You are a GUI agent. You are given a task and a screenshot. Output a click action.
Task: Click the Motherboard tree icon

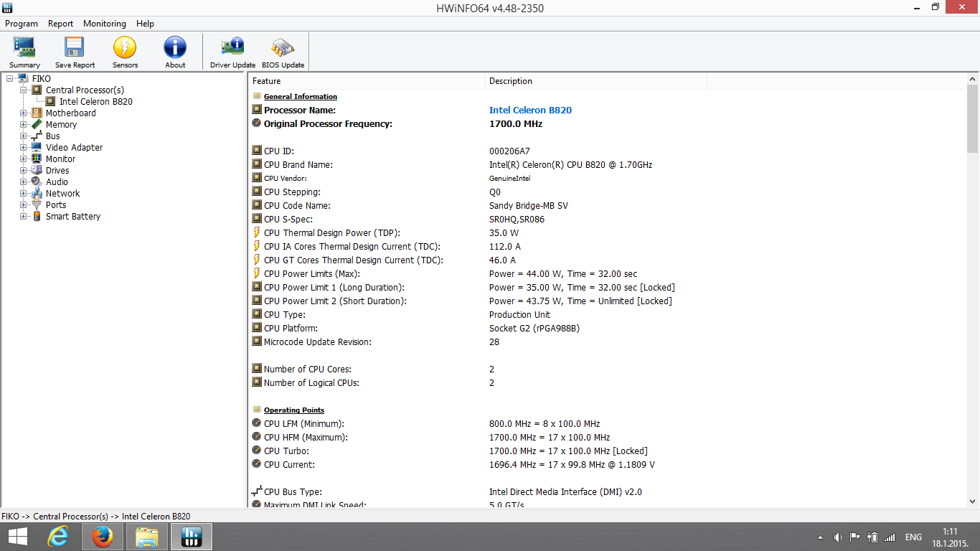37,113
